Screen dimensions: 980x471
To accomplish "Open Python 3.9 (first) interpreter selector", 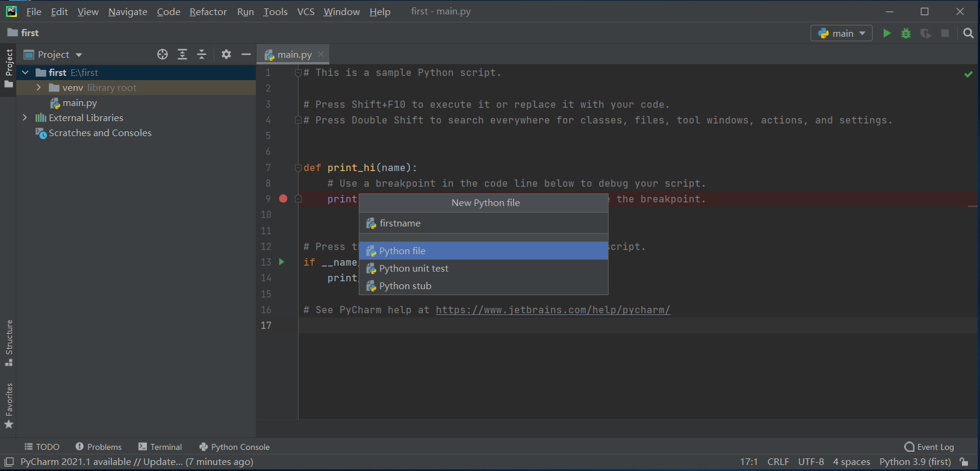I will coord(915,462).
